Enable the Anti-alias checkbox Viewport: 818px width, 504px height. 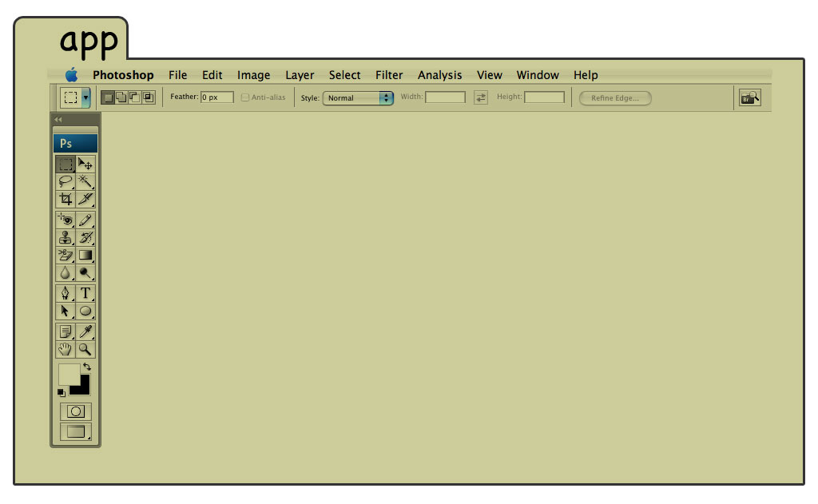[245, 97]
